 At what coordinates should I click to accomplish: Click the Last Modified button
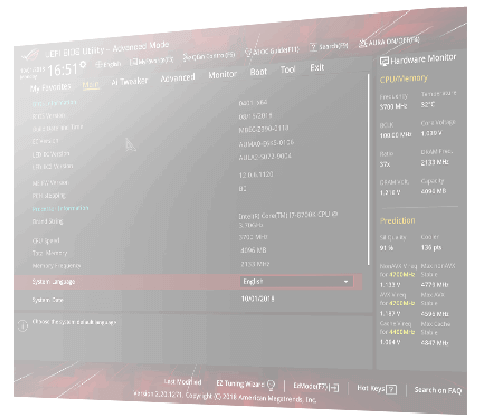click(183, 382)
